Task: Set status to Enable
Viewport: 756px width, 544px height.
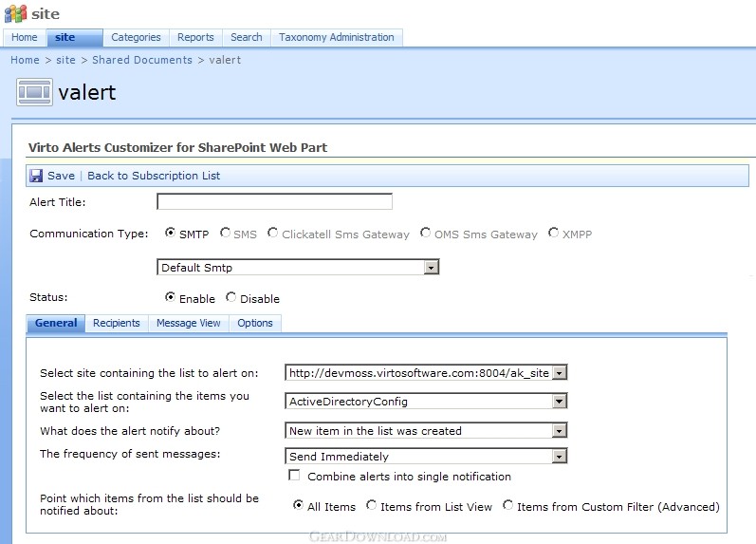Action: click(170, 297)
